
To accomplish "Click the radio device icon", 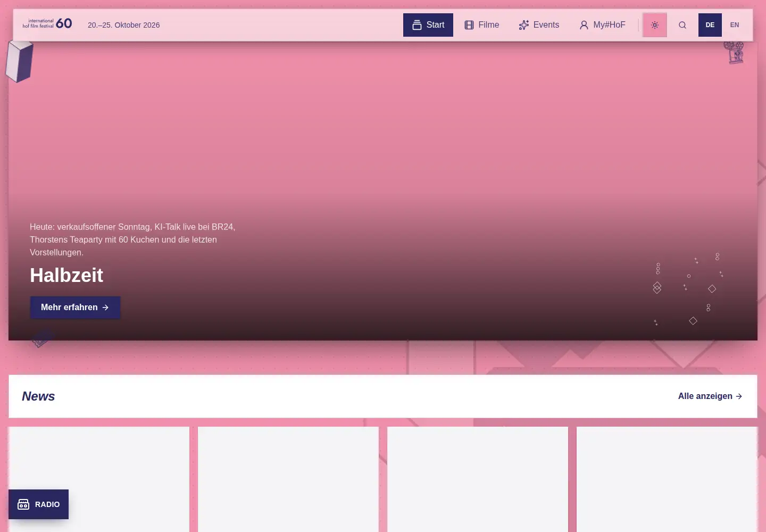I will (x=23, y=504).
